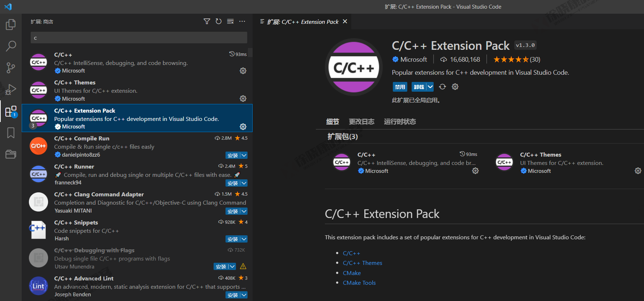Switch to the changelog (更改日志) tab
644x301 pixels.
point(361,122)
